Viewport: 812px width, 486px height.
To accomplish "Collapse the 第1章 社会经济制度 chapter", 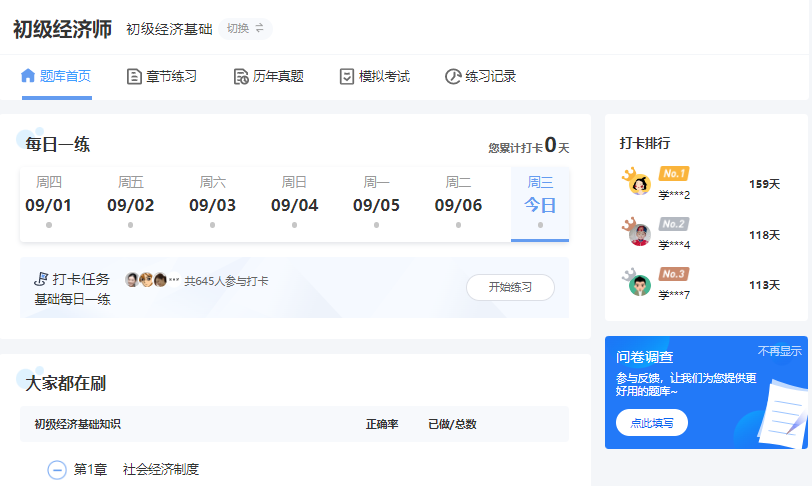I will point(57,469).
